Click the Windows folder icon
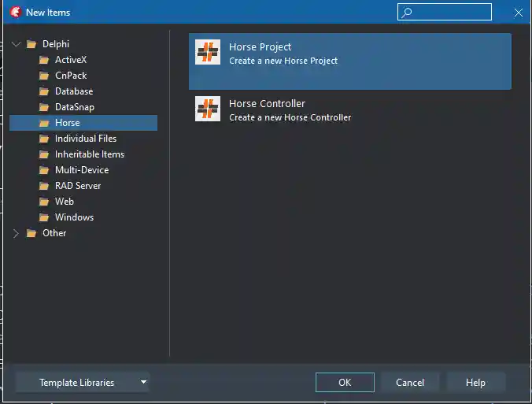Image resolution: width=532 pixels, height=404 pixels. (44, 217)
